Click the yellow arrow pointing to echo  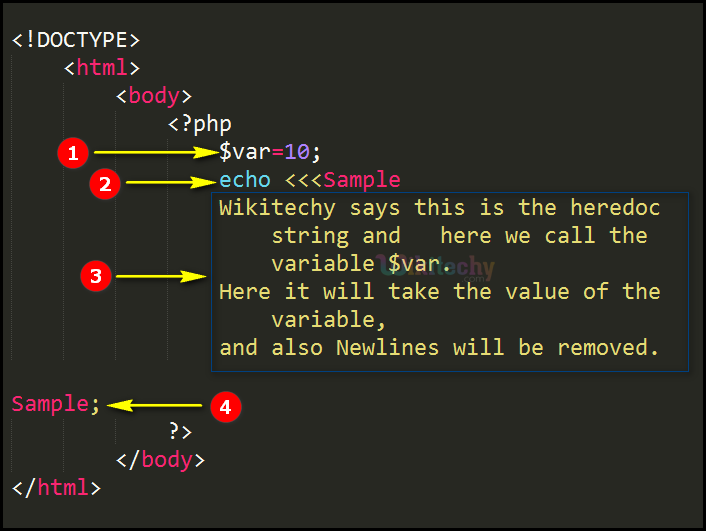[x=169, y=183]
